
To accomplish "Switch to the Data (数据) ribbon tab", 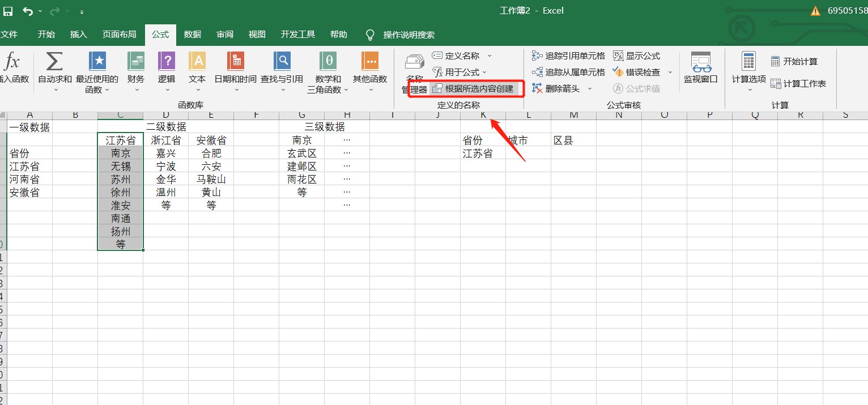I will click(192, 34).
